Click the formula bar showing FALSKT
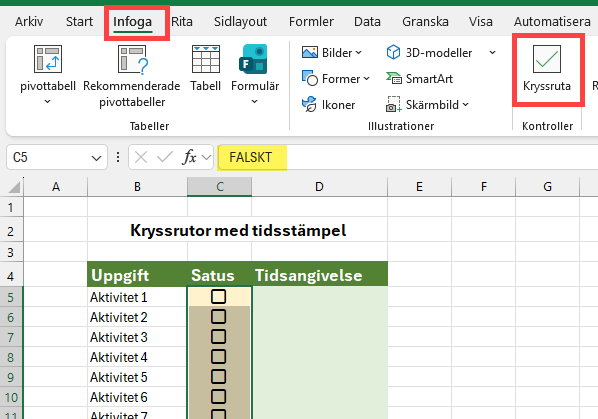 [407, 157]
